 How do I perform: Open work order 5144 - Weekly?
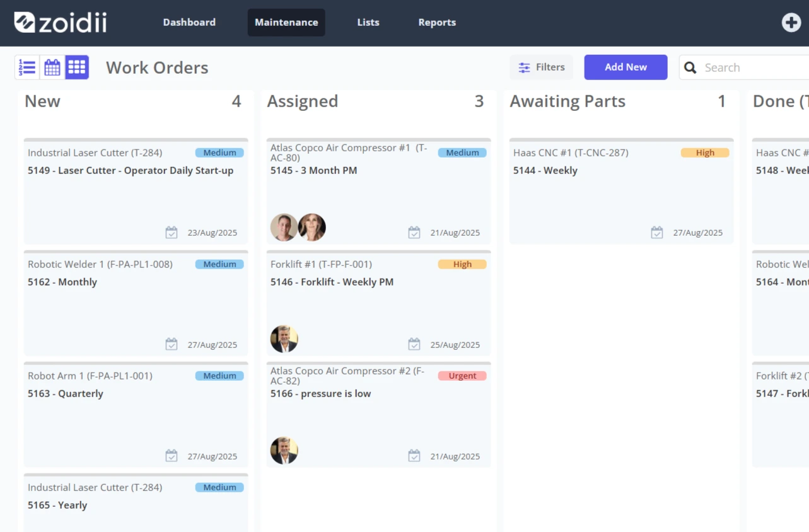click(x=545, y=170)
